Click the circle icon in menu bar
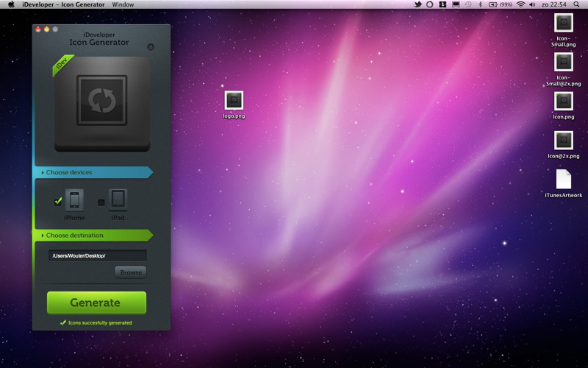Image resolution: width=588 pixels, height=368 pixels. [430, 4]
